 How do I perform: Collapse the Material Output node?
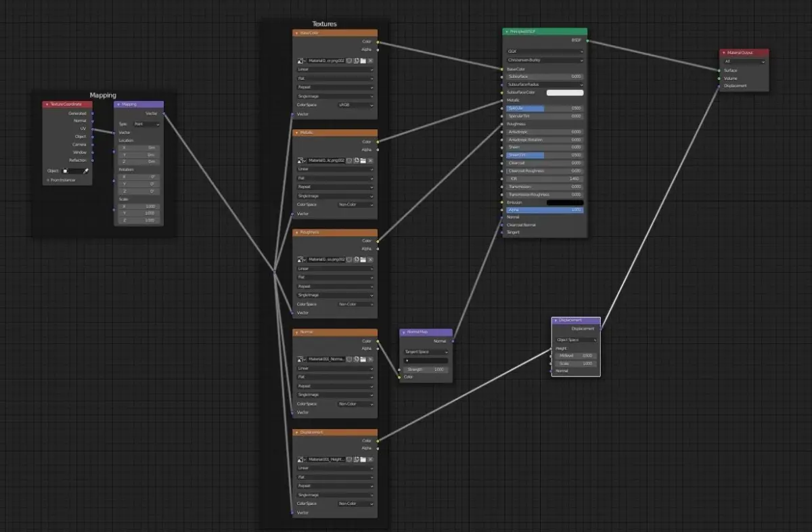point(723,53)
